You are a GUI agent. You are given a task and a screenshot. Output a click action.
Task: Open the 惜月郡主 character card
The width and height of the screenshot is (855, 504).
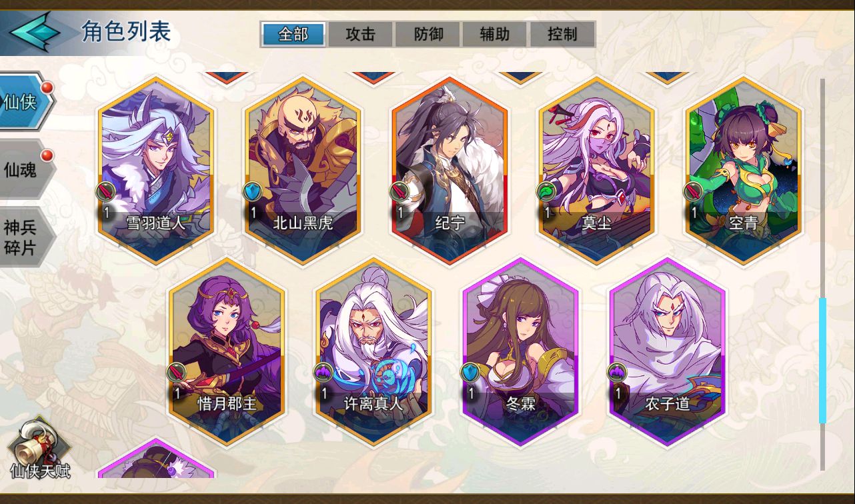[227, 351]
